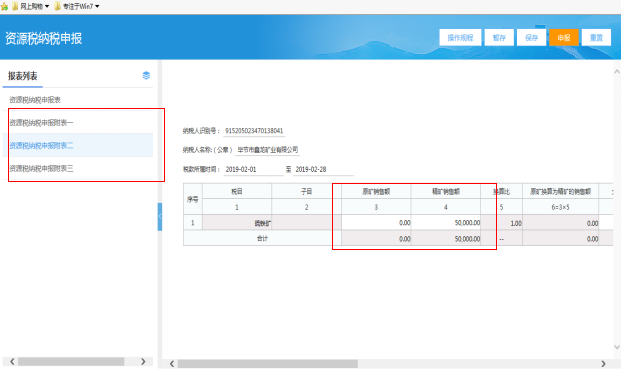Click the 重置 reset button
This screenshot has height=377, width=634.
click(x=596, y=38)
